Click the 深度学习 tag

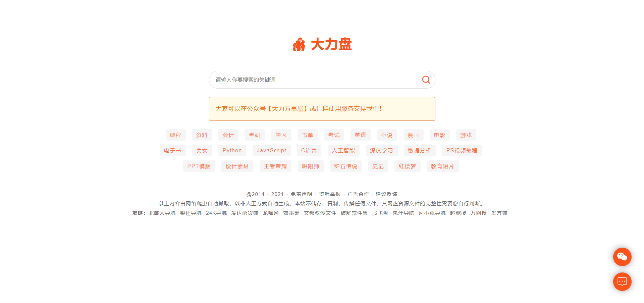click(381, 150)
